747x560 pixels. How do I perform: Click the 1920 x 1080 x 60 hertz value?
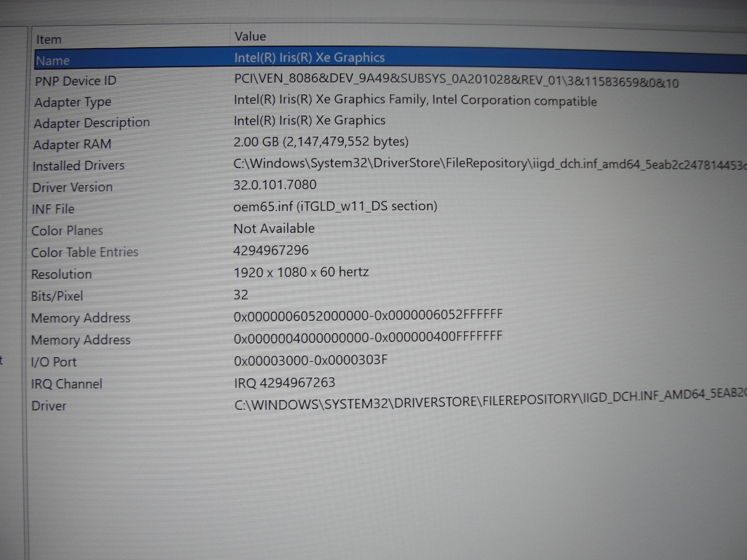(301, 272)
